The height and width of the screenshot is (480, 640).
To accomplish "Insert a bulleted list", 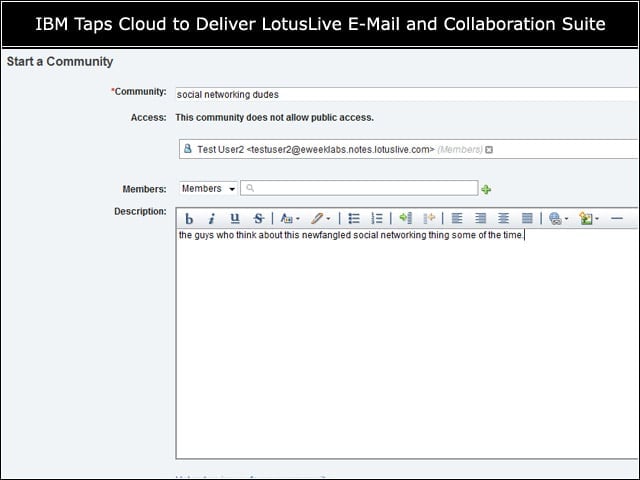I will 354,219.
